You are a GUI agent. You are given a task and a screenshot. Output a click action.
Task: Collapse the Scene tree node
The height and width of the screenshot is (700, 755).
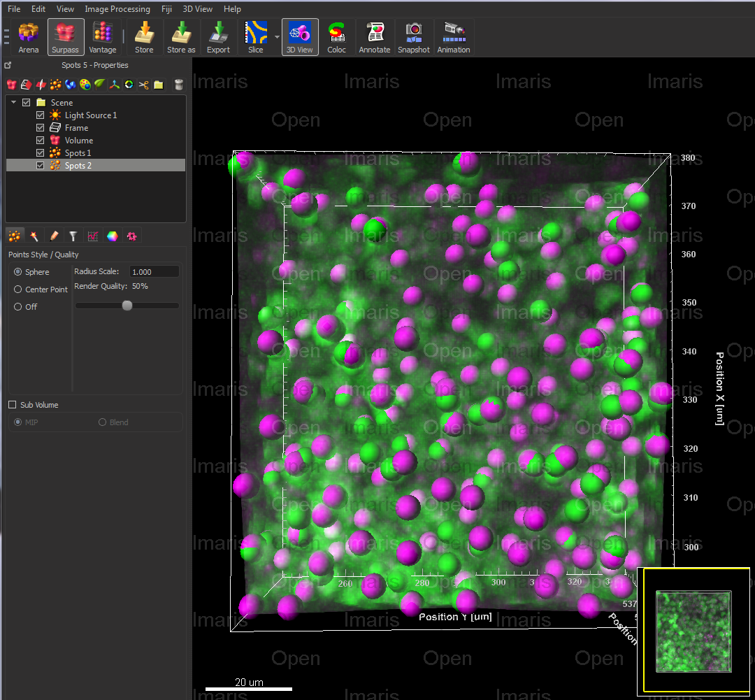pyautogui.click(x=13, y=102)
